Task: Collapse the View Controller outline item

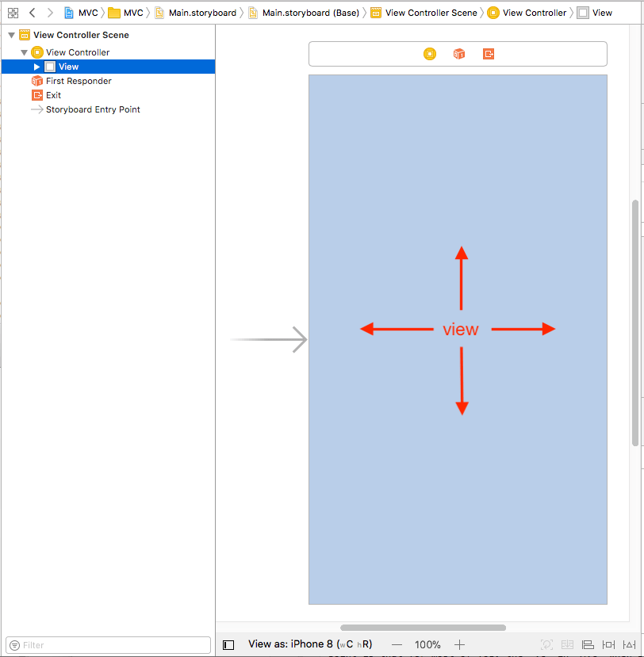Action: [24, 52]
